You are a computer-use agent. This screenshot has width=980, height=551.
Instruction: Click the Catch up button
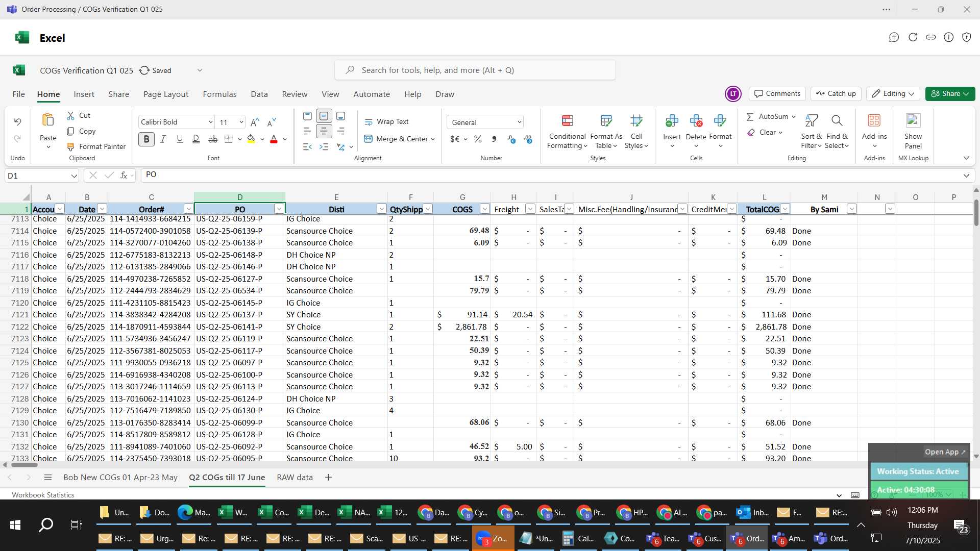click(836, 94)
